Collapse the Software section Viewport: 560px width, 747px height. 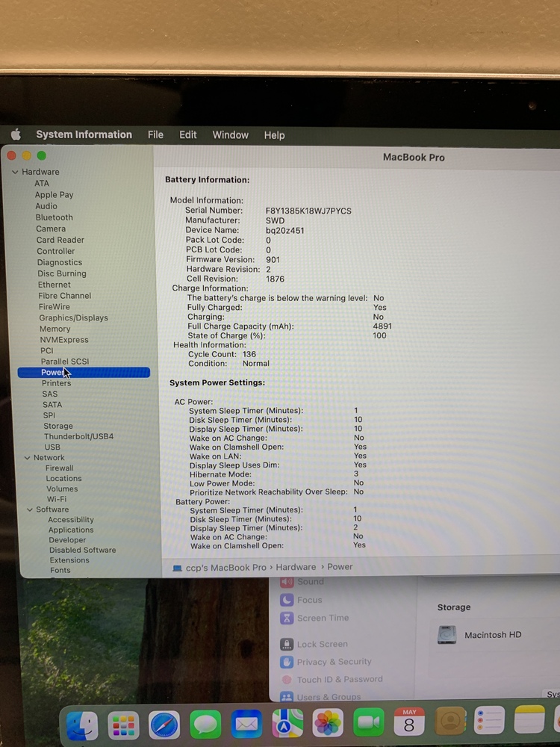(30, 509)
